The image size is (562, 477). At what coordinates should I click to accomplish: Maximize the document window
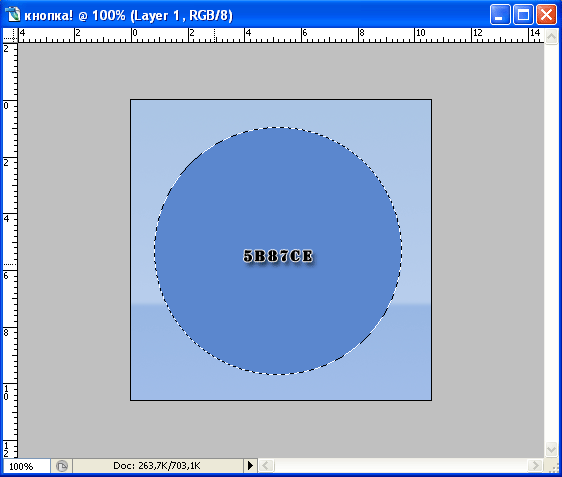click(x=523, y=15)
